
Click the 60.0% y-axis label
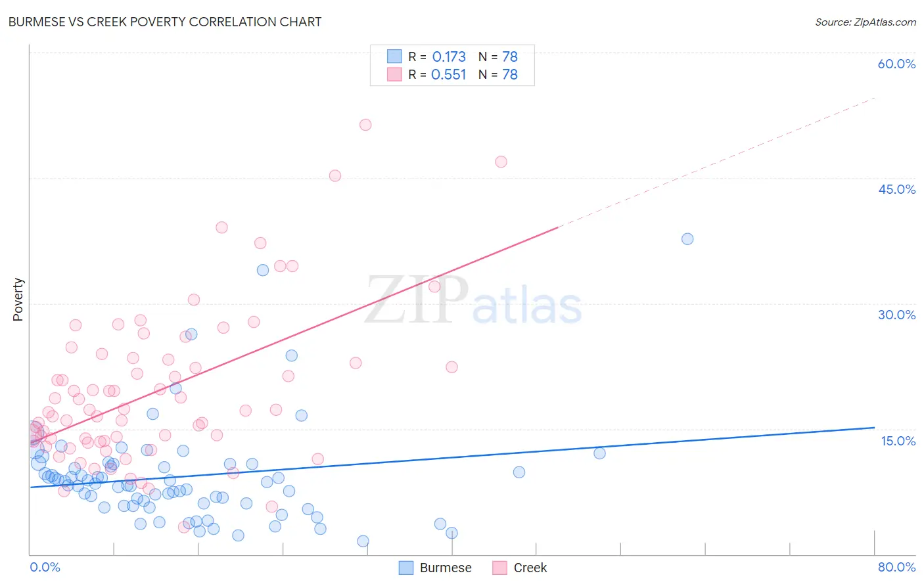(x=896, y=64)
